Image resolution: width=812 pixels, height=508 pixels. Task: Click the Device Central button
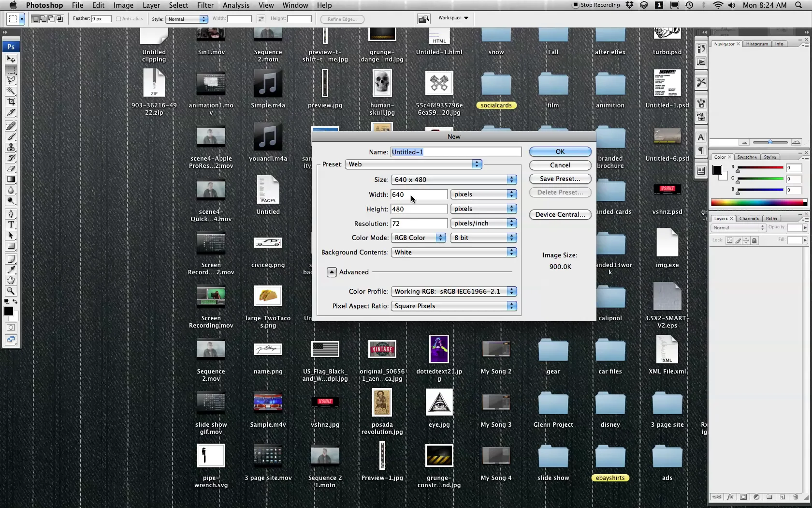(560, 214)
